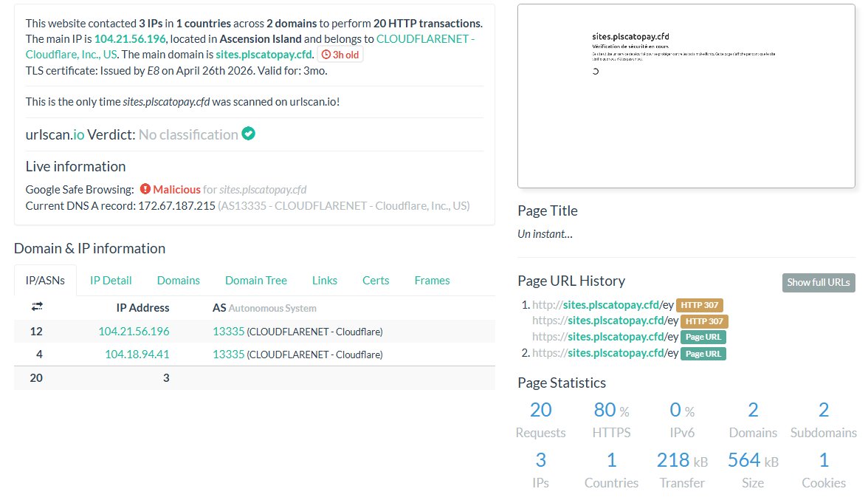Click transaction count 12 in first row
The width and height of the screenshot is (868, 500).
(36, 331)
